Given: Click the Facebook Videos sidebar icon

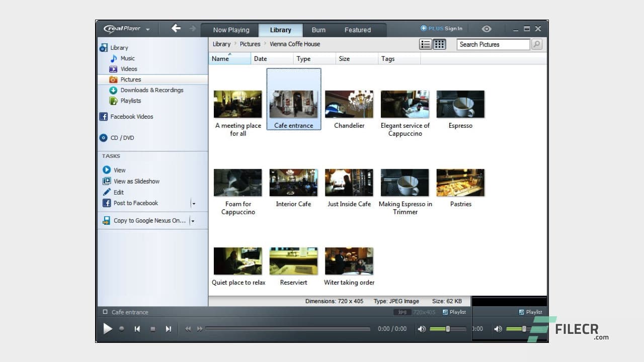Looking at the screenshot, I should 104,117.
